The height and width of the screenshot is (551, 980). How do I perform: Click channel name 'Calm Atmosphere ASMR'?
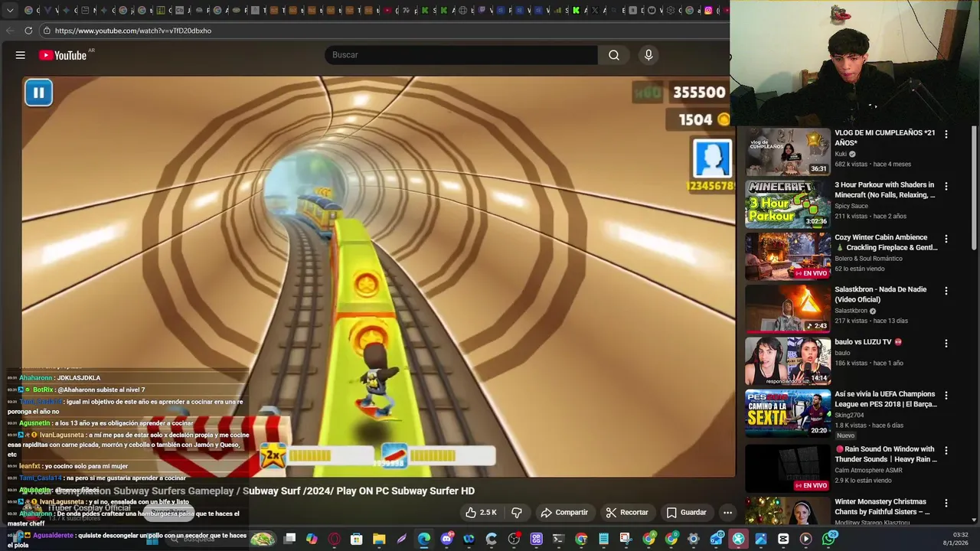868,470
